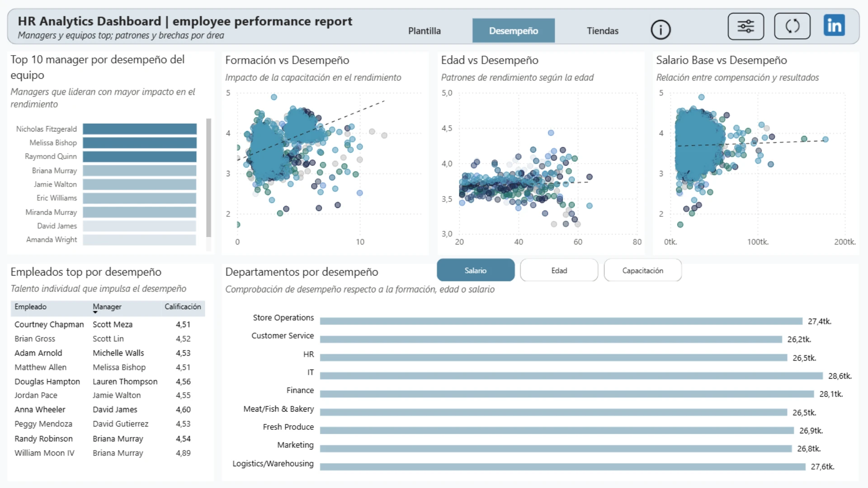
Task: Click the IT department bar
Action: [x=571, y=376]
